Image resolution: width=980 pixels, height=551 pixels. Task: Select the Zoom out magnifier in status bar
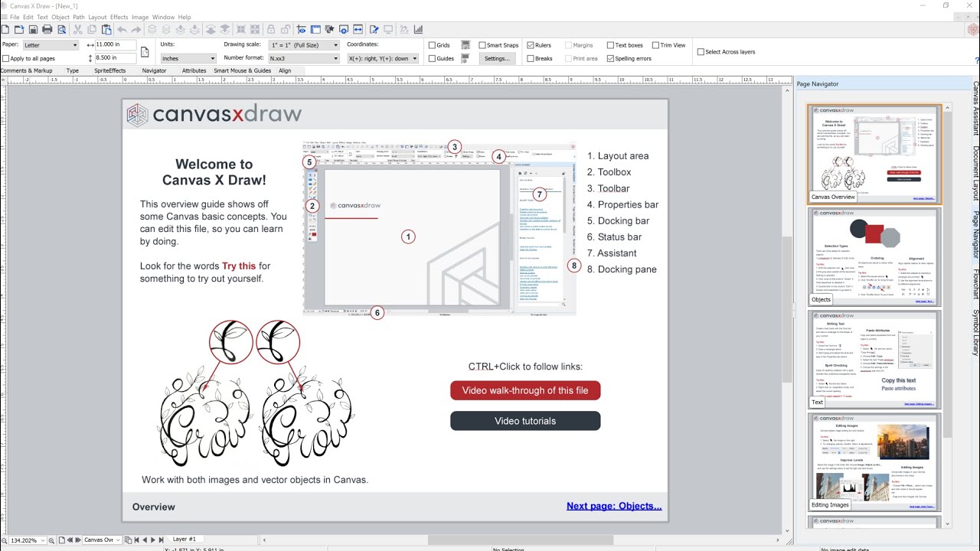[5, 540]
